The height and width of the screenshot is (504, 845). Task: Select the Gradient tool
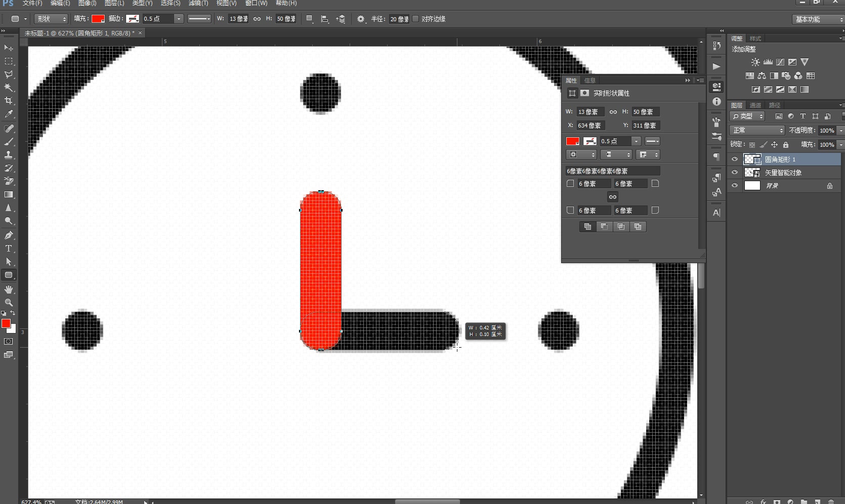click(9, 194)
